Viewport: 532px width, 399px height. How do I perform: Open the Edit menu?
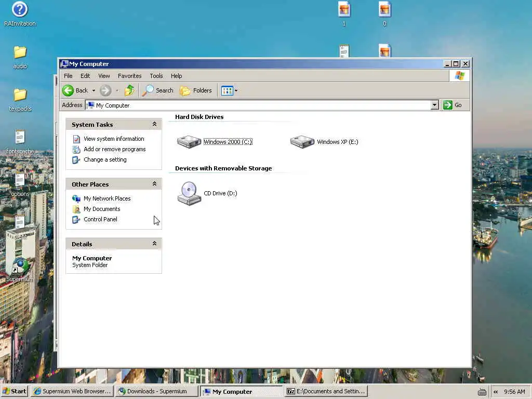click(85, 76)
